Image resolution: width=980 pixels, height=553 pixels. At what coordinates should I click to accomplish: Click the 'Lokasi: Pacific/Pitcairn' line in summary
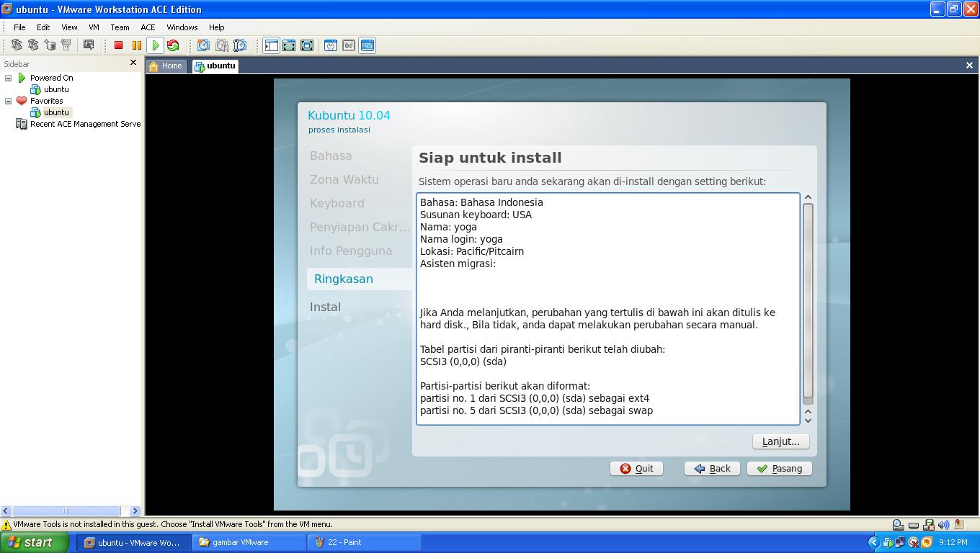tap(472, 251)
